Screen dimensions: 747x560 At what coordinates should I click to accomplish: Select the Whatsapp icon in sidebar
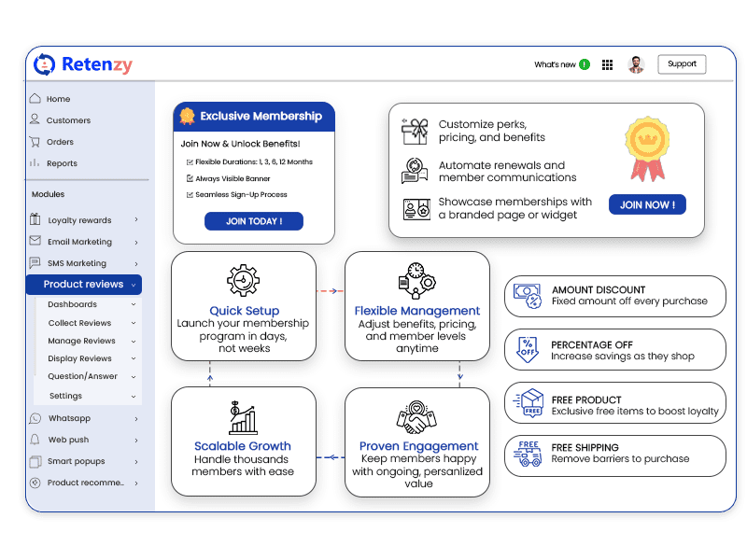pyautogui.click(x=35, y=418)
